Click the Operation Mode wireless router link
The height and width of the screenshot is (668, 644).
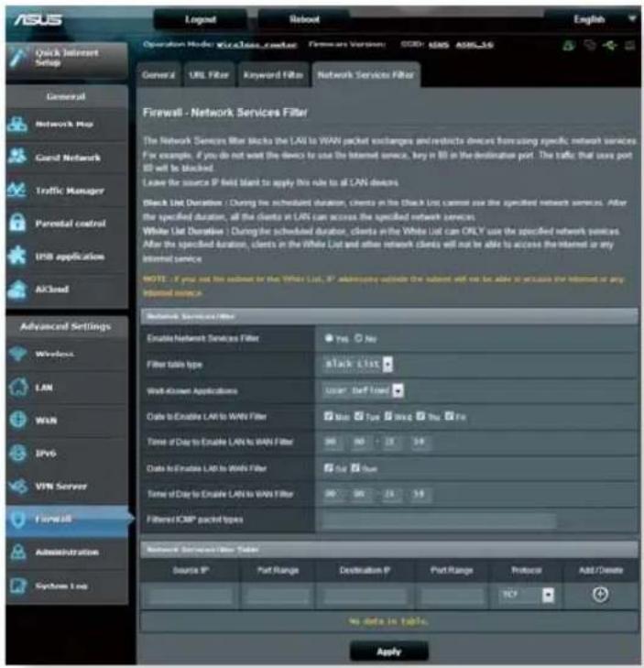tap(257, 45)
